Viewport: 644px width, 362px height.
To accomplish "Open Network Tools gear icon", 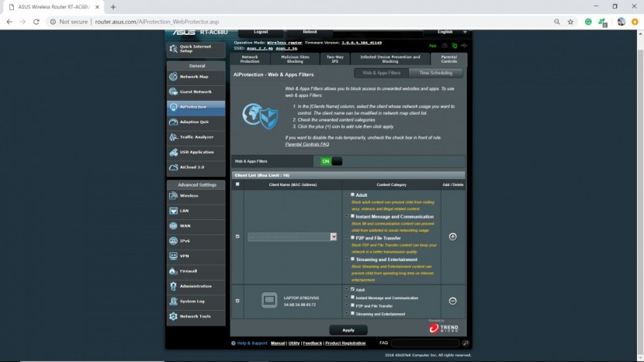I will pos(173,316).
